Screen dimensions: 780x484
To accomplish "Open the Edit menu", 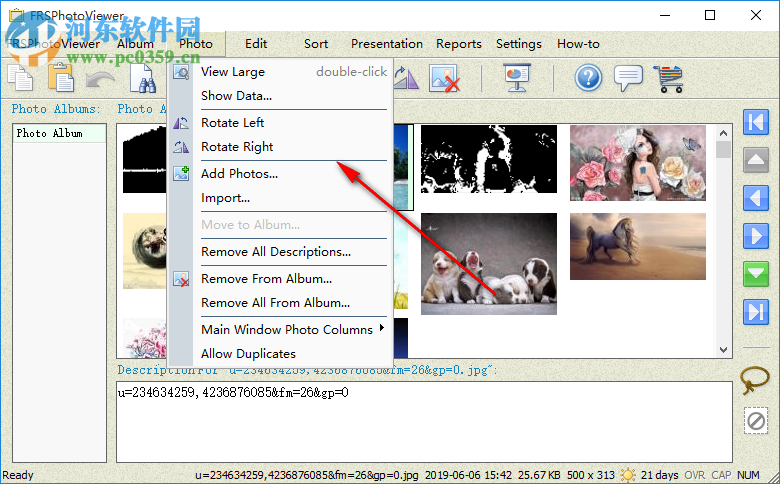I will (x=256, y=44).
